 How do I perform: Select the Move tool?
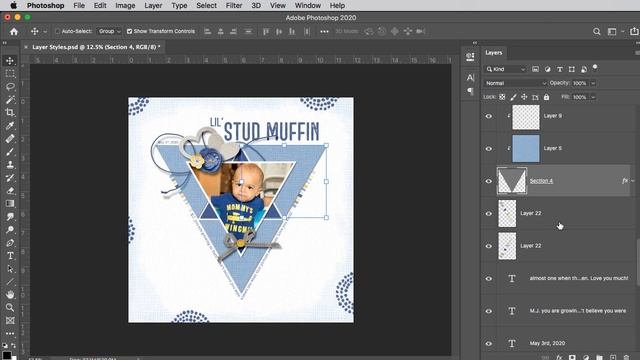tap(10, 61)
